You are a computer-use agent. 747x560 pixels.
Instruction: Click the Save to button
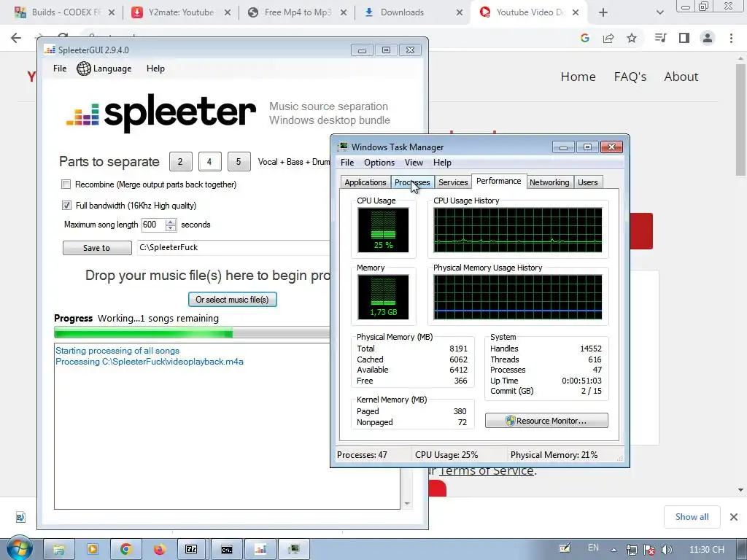click(97, 248)
